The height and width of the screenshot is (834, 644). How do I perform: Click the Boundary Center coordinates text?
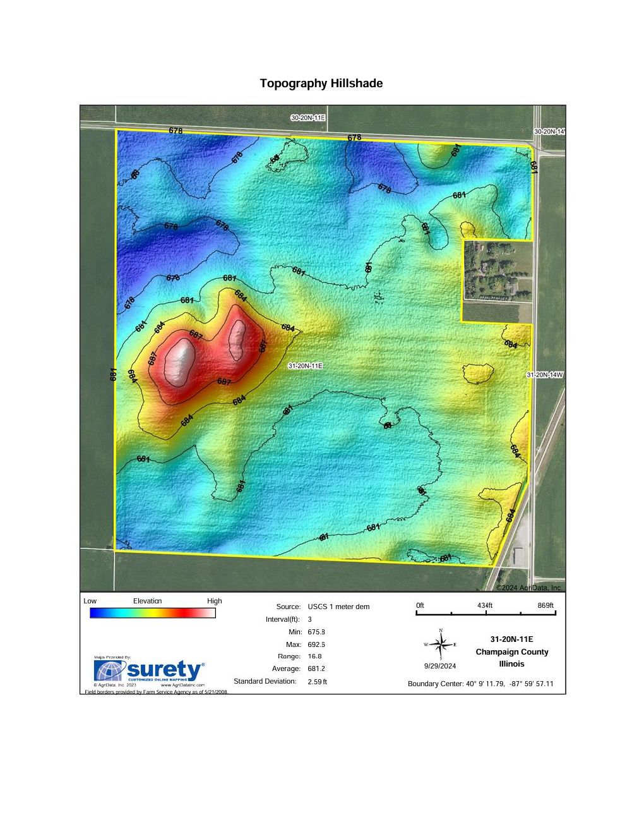(x=480, y=684)
